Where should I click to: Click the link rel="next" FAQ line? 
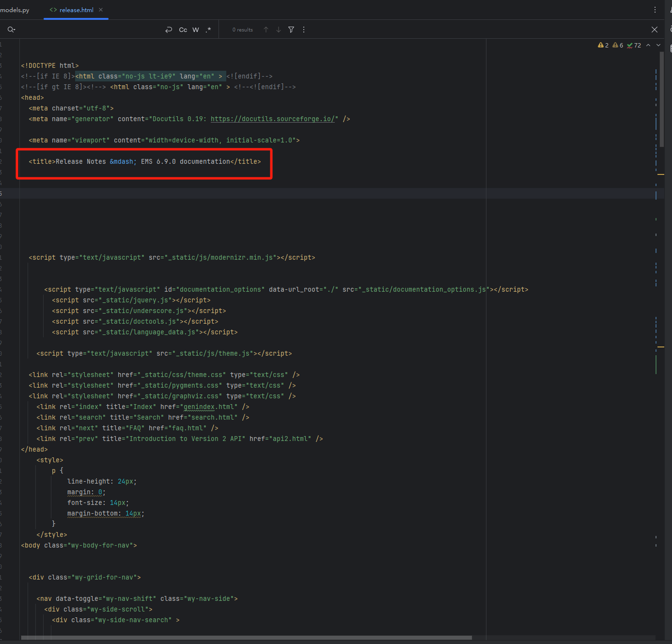tap(127, 428)
